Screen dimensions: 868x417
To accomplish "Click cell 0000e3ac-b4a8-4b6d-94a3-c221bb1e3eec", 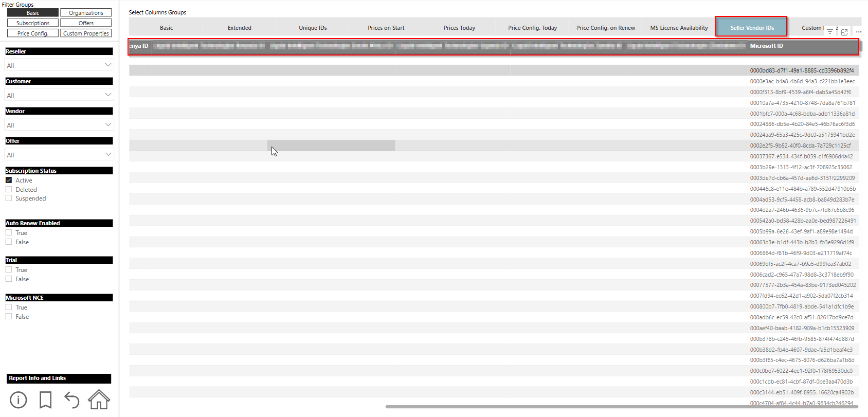I will click(x=802, y=81).
